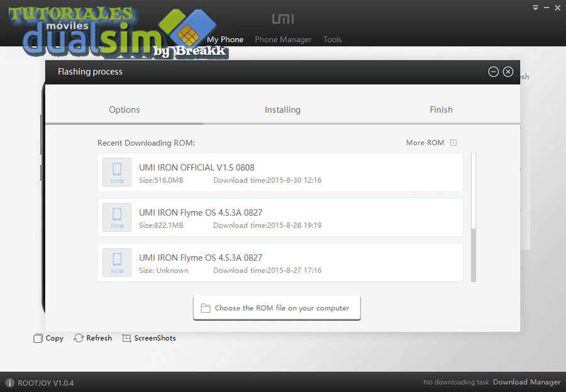The height and width of the screenshot is (392, 566).
Task: Click ROM icon of the 822.1MB Flyme entry
Action: 117,217
